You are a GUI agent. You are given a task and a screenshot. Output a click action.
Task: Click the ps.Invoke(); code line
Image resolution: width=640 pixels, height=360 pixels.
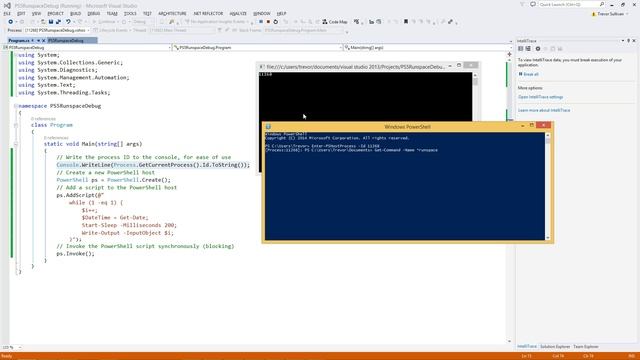76,253
